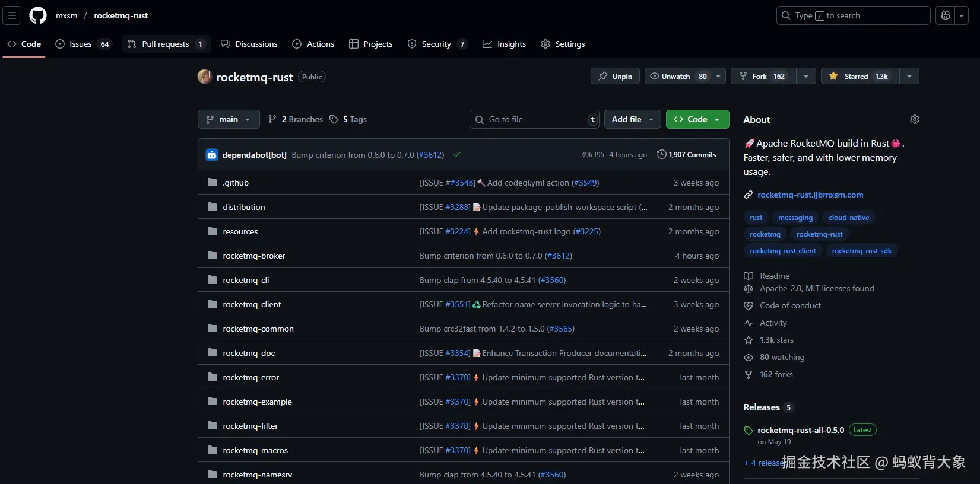Open pull request #3225 link
Screen dimensions: 980x484
[587, 231]
